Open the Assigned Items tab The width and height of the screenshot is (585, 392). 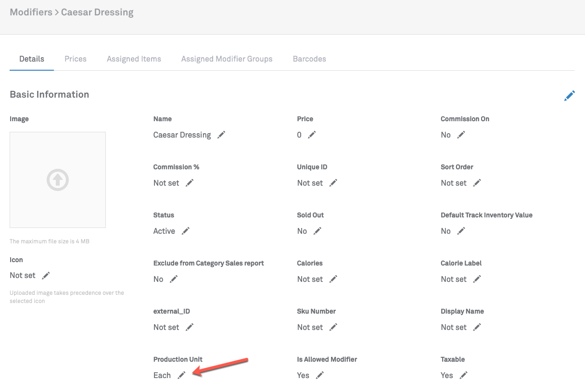134,59
